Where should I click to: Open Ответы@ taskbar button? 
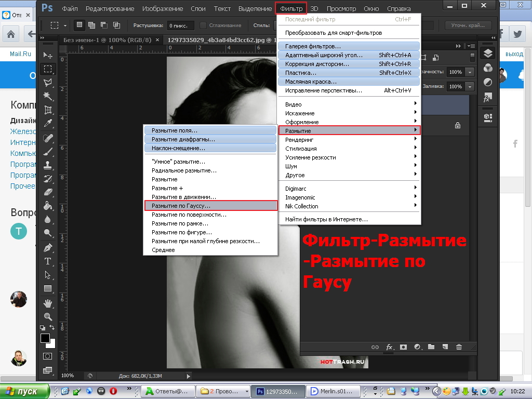pos(168,391)
